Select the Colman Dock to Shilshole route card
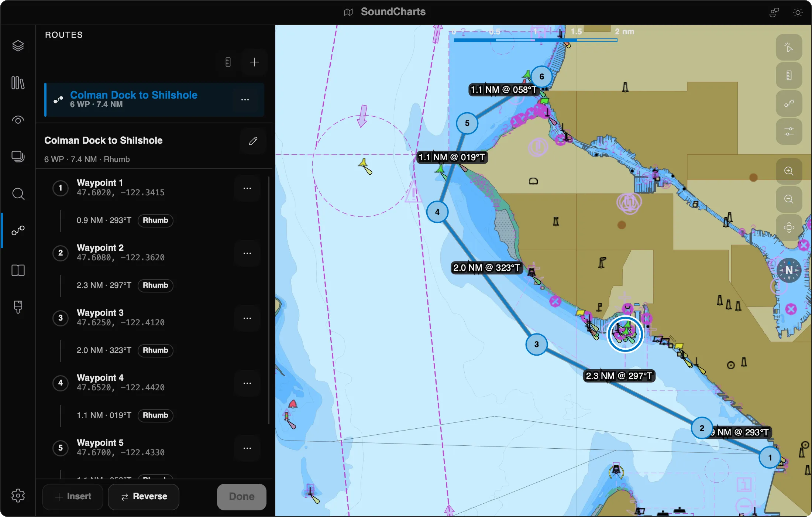 point(154,100)
